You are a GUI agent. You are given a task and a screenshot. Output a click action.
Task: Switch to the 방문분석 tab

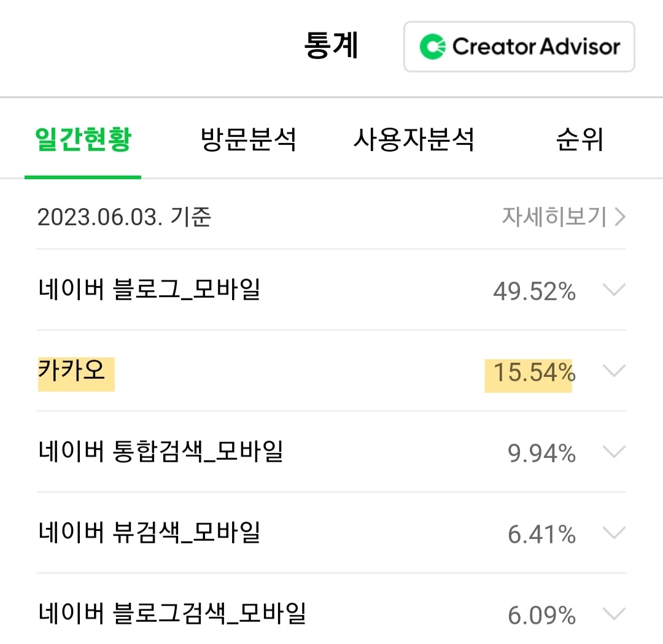[249, 140]
